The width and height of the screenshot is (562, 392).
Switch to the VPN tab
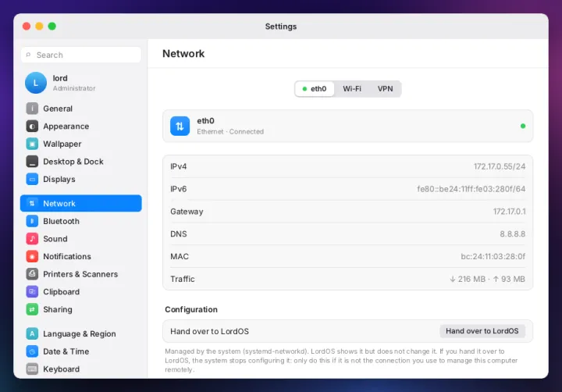coord(386,89)
